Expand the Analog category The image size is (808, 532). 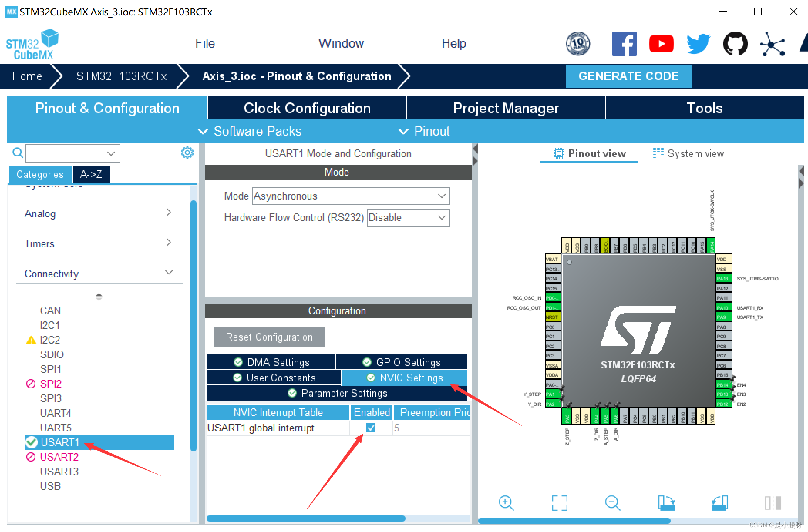point(99,213)
